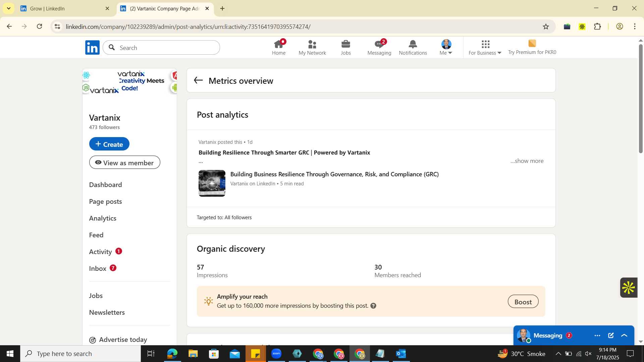Viewport: 644px width, 362px height.
Task: Expand the Messaging overlay chevron
Action: coord(624,336)
